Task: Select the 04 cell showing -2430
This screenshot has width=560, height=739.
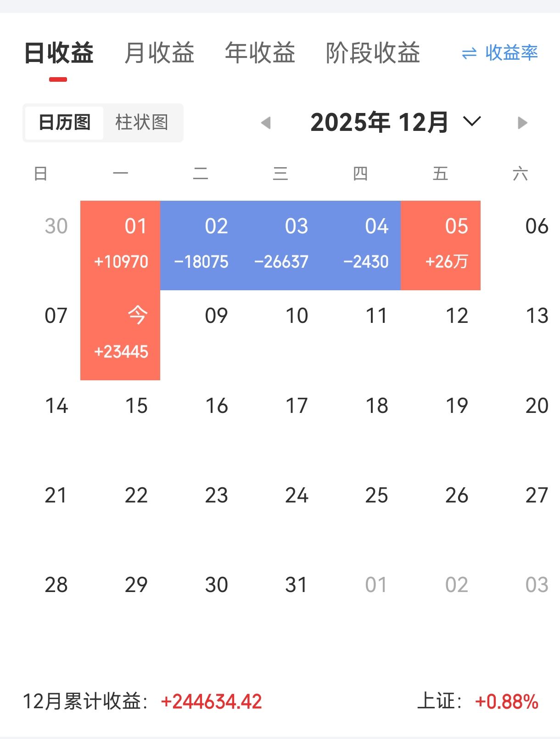Action: (x=361, y=245)
